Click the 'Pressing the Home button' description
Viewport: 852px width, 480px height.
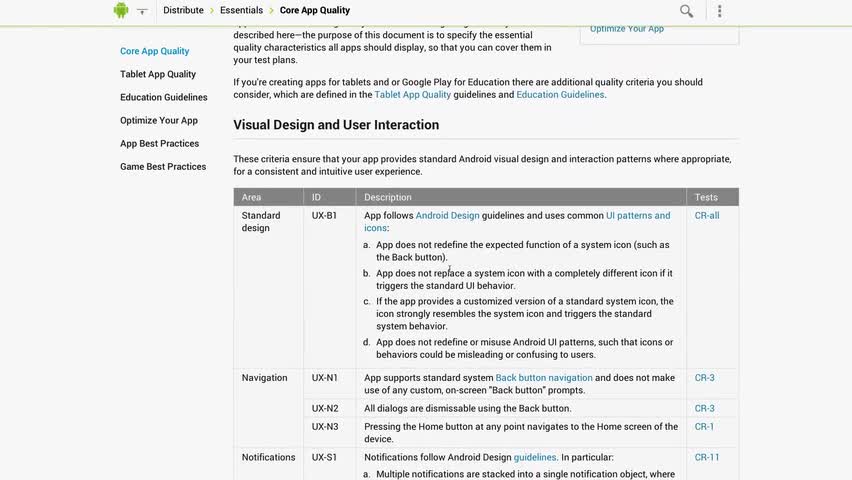pyautogui.click(x=521, y=433)
